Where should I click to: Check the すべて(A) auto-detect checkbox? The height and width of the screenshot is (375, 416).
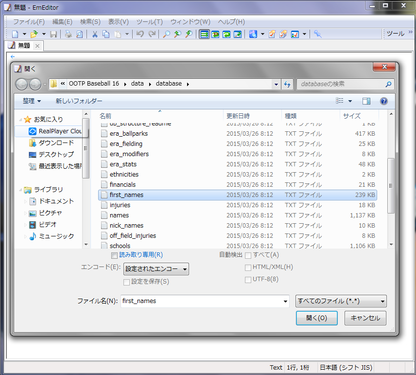pos(248,255)
